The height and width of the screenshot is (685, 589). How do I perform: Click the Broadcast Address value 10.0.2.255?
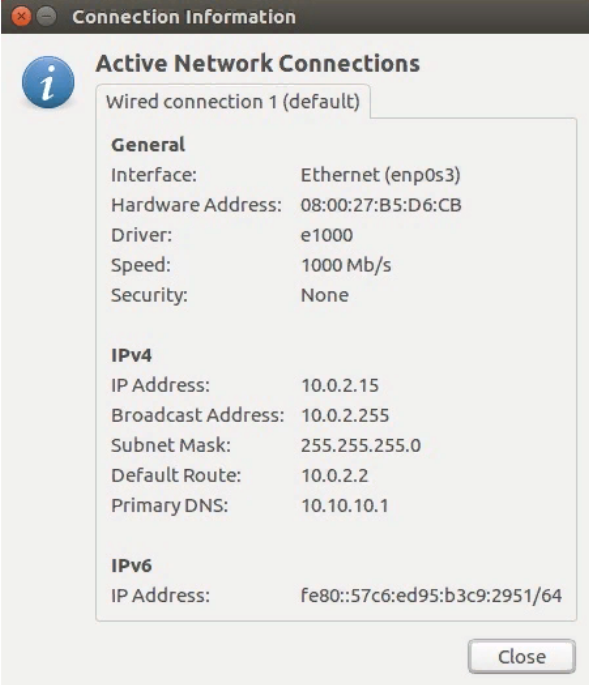pos(345,415)
